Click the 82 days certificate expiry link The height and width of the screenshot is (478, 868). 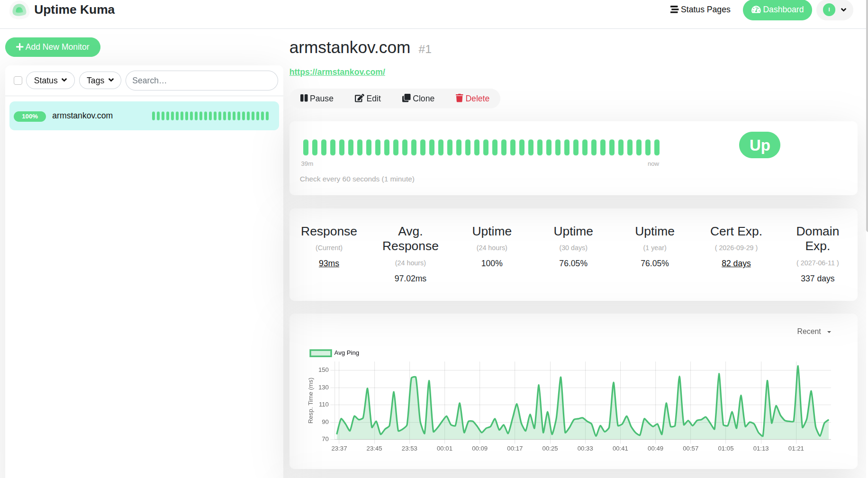coord(736,263)
